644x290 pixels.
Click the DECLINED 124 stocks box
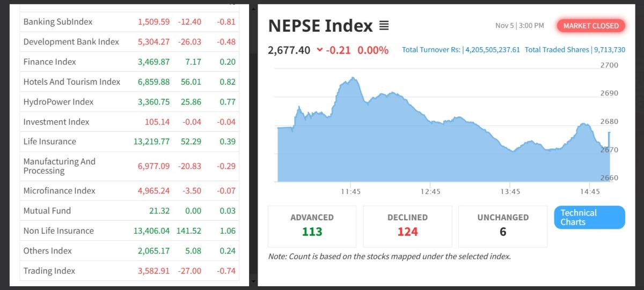407,226
